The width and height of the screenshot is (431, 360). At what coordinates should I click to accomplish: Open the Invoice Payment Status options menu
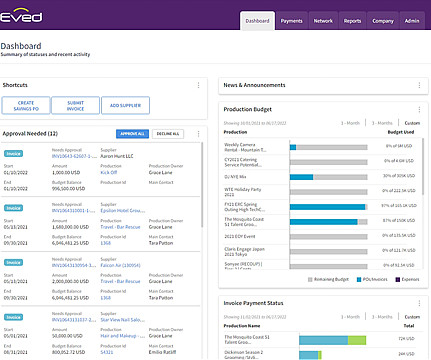(419, 303)
